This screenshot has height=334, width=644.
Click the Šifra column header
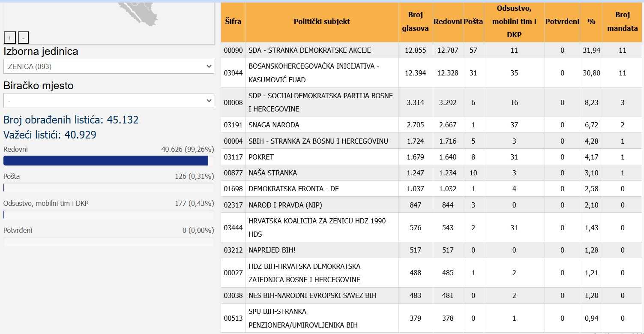click(233, 21)
